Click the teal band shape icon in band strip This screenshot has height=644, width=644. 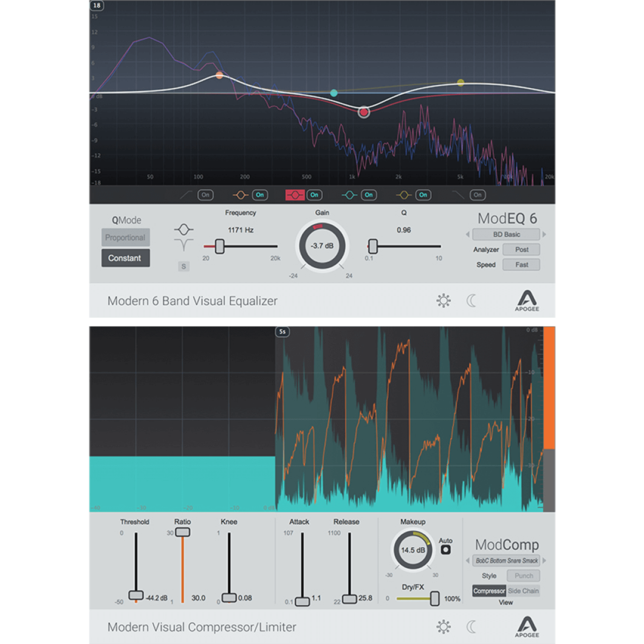[x=348, y=195]
